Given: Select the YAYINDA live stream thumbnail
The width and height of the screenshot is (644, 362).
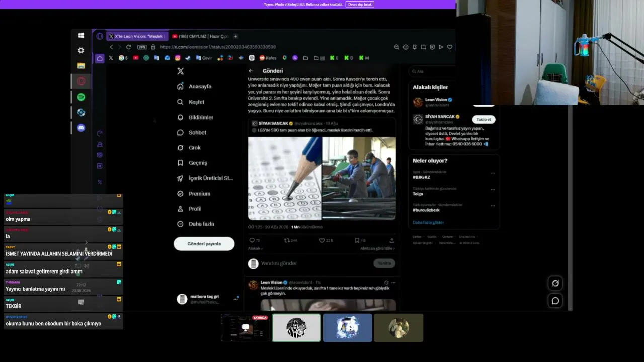Looking at the screenshot, I should coord(245,328).
